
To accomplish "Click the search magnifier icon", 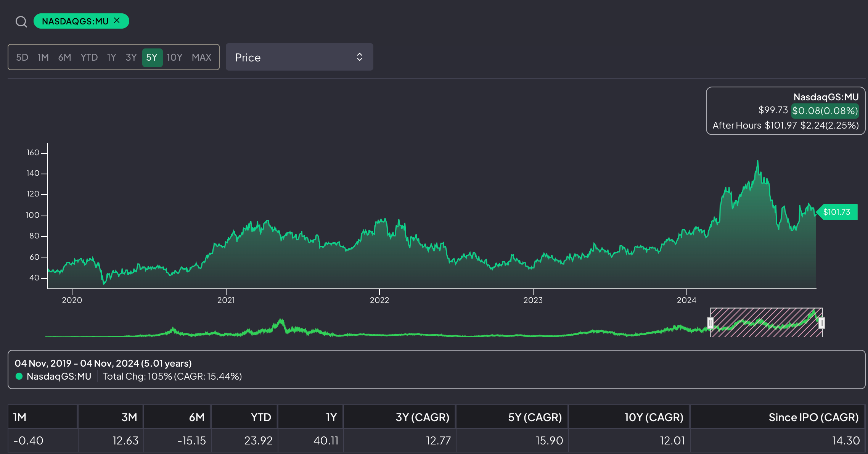I will (x=21, y=22).
